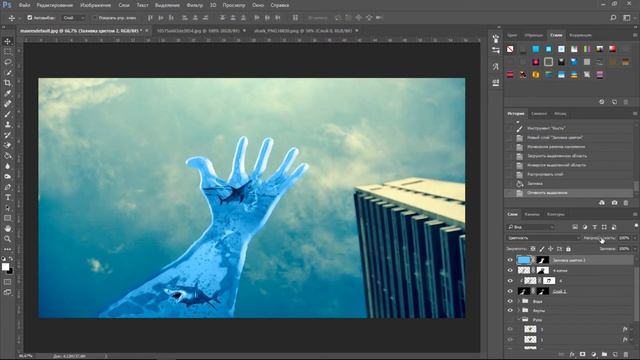Open the opacity slider dropdown arrow
640x360 pixels.
pos(634,238)
